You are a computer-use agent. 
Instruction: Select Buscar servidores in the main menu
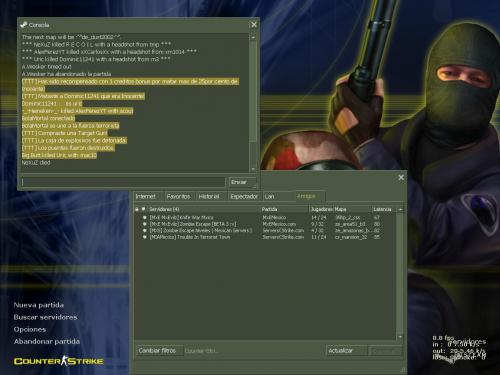[x=45, y=317]
